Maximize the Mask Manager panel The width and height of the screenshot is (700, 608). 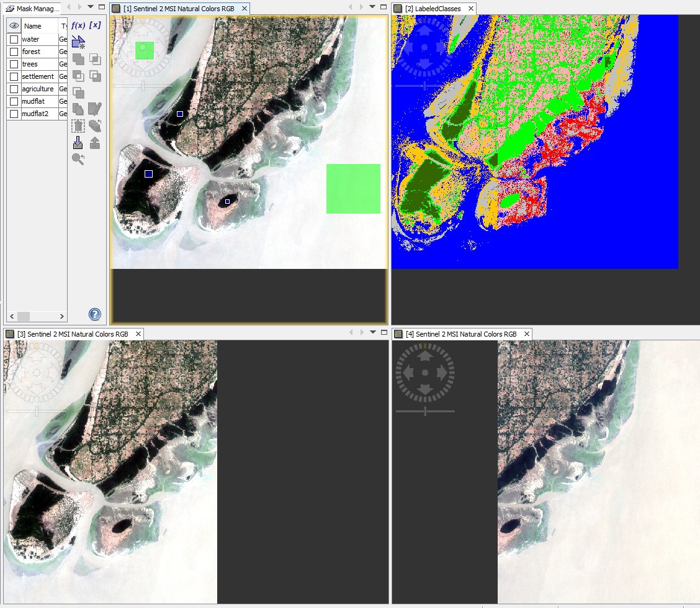click(x=102, y=7)
